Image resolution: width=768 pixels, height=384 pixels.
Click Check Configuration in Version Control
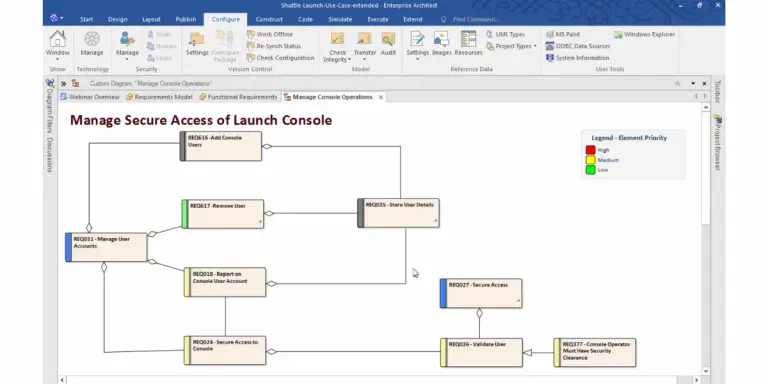point(281,58)
